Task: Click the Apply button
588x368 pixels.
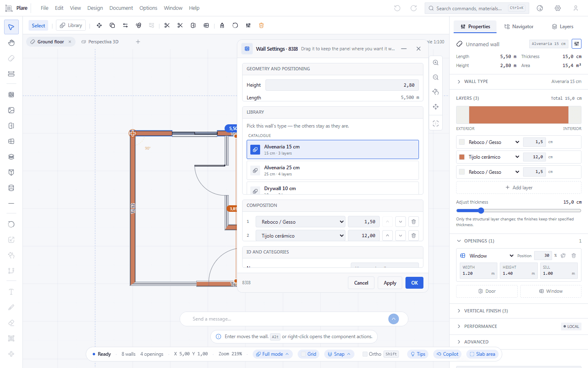Action: pos(390,283)
